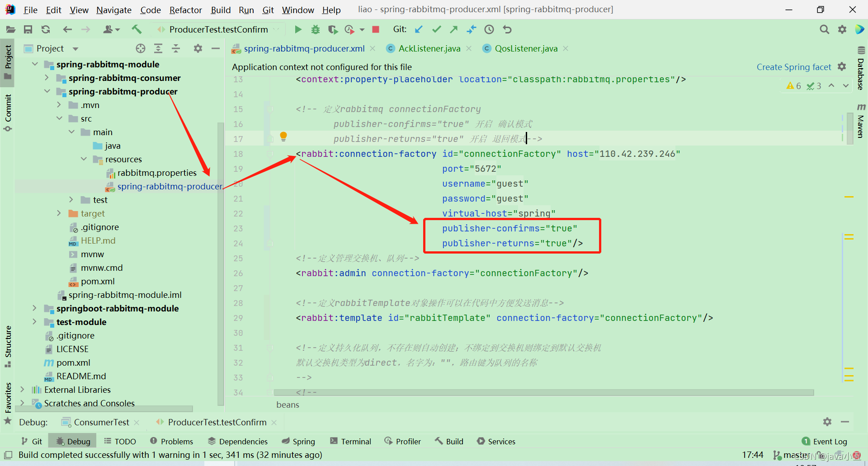Expand the .mvn folder
Viewport: 868px width, 466px height.
tap(59, 105)
